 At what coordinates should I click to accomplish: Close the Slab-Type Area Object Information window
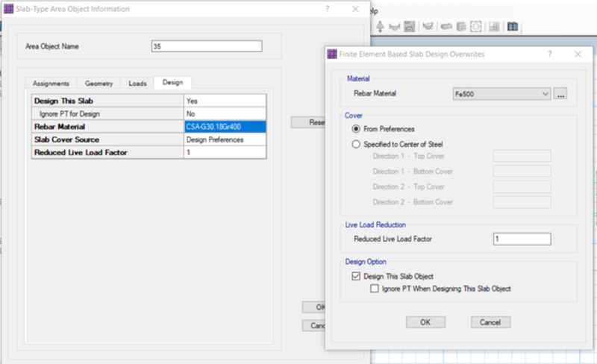pyautogui.click(x=355, y=9)
